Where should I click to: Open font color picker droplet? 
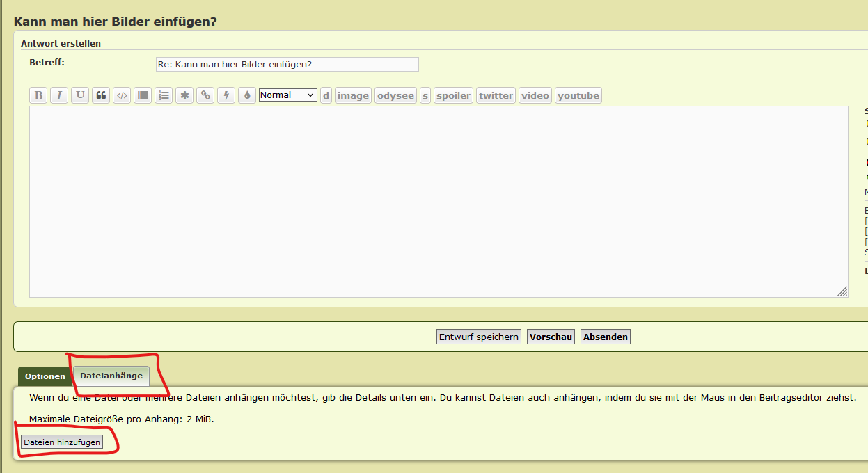coord(247,95)
